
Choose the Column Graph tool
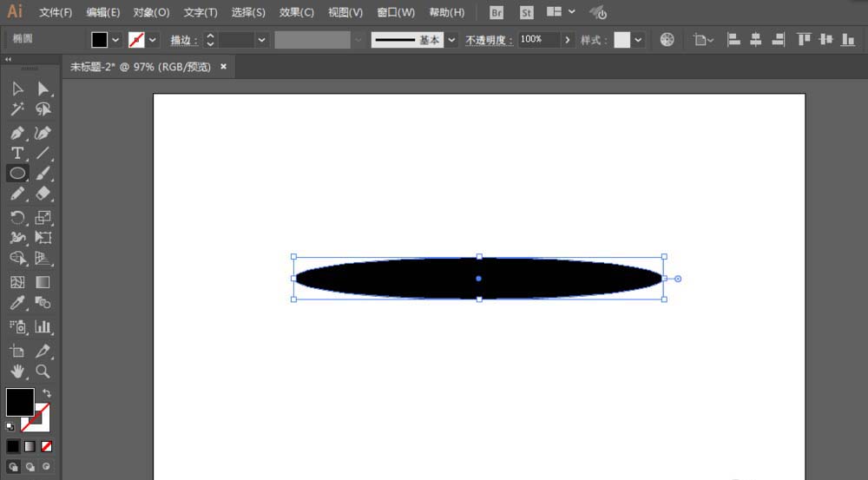pos(43,326)
